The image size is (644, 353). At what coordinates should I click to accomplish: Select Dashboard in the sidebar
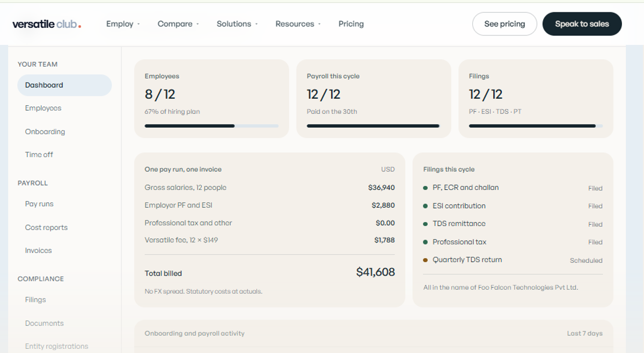pyautogui.click(x=64, y=85)
